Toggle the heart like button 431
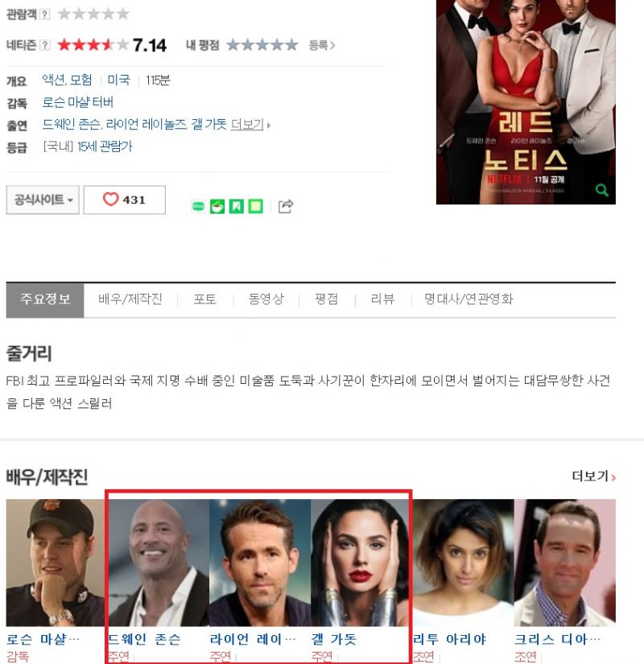This screenshot has height=664, width=644. (x=124, y=200)
